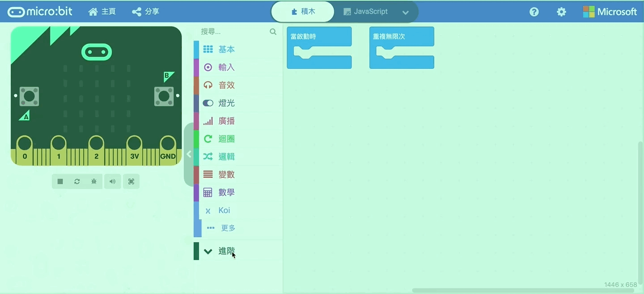Image resolution: width=644 pixels, height=294 pixels.
Task: Open the help question-mark menu
Action: click(x=534, y=12)
